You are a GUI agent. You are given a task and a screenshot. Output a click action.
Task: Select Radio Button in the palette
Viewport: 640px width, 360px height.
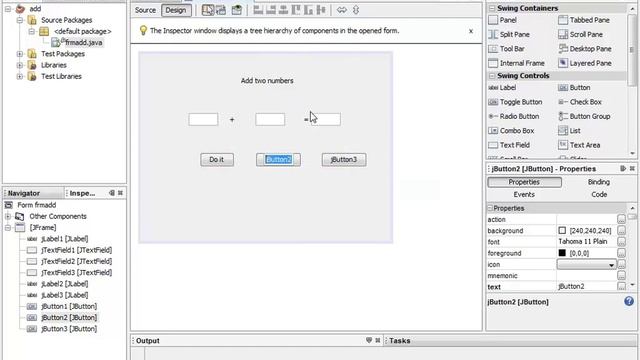(514, 116)
